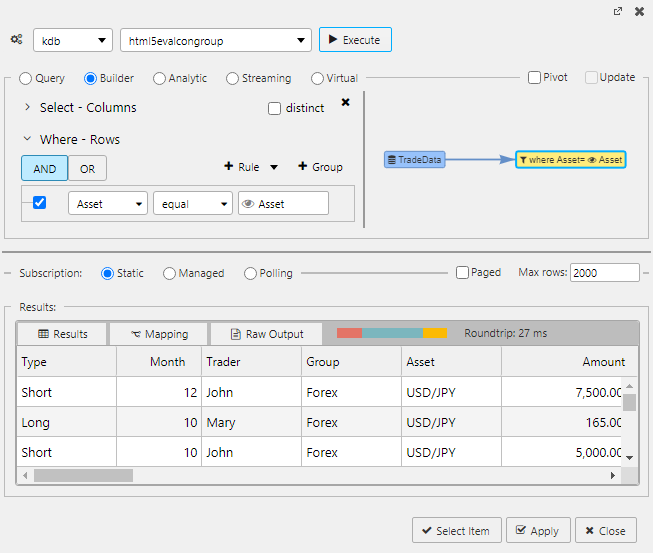Select the Streaming radio option
This screenshot has height=553, width=653.
click(233, 78)
